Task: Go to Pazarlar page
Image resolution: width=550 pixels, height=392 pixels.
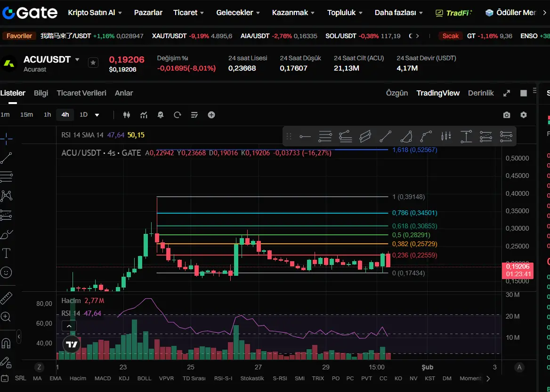Action: (148, 13)
